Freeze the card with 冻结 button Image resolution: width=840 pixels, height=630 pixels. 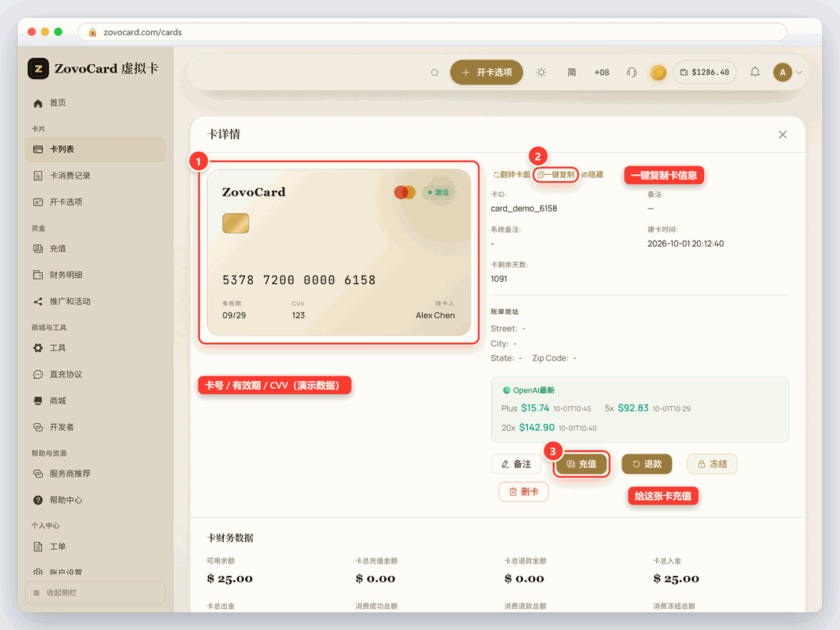coord(712,464)
